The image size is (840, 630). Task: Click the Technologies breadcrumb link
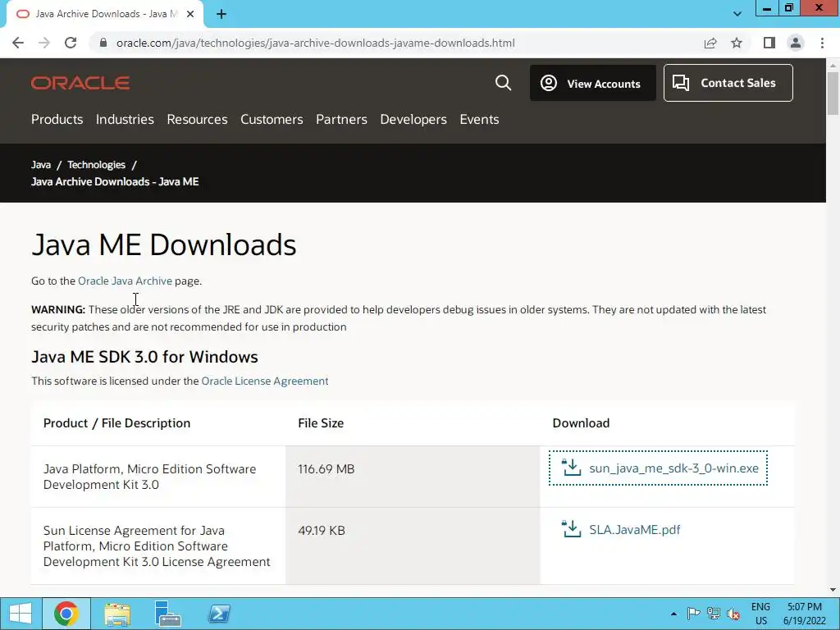tap(96, 164)
